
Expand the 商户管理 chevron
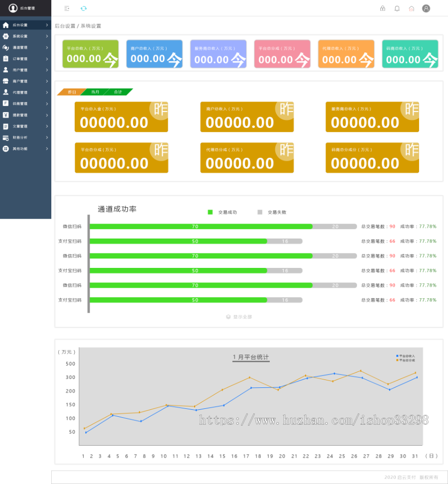click(47, 81)
